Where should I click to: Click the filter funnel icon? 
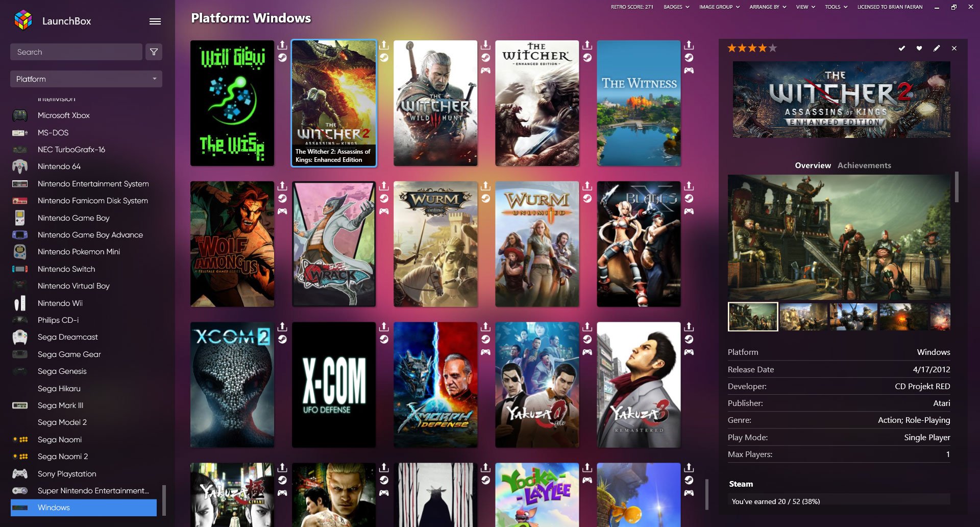point(154,52)
